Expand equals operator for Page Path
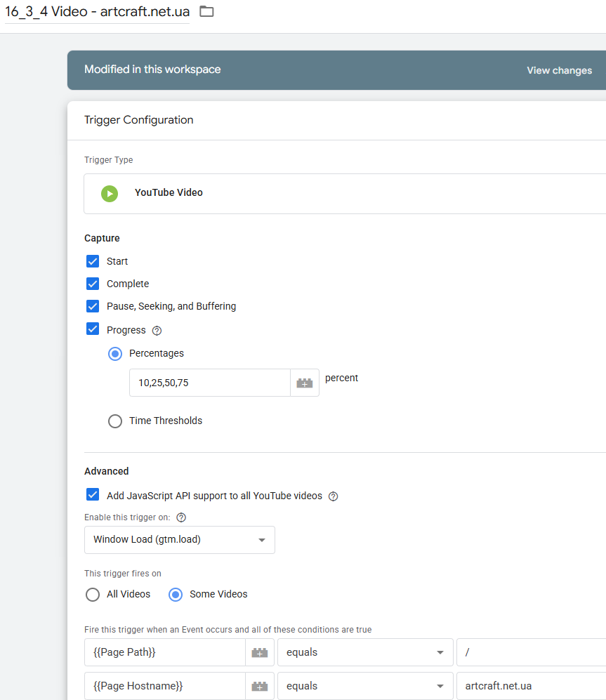Viewport: 606px width, 700px height. pyautogui.click(x=365, y=652)
